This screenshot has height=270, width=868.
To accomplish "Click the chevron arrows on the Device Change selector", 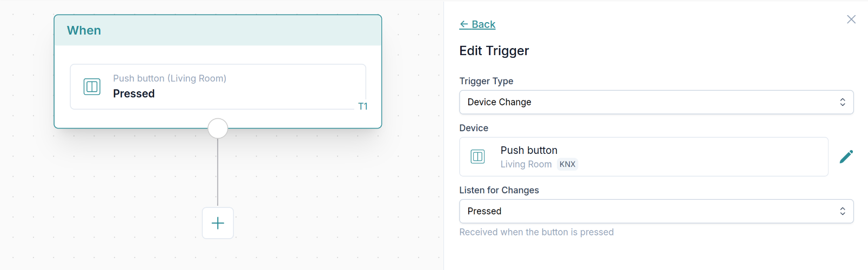I will point(842,102).
